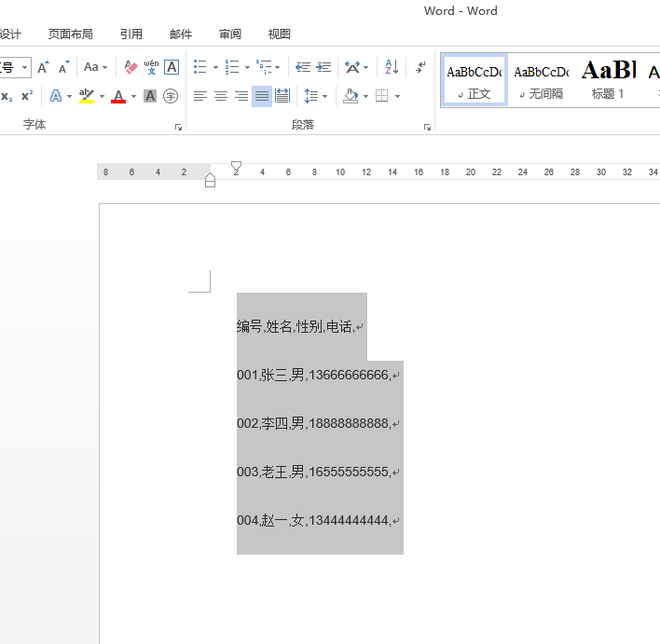The width and height of the screenshot is (660, 644).
Task: Click the line spacing icon
Action: click(x=310, y=96)
